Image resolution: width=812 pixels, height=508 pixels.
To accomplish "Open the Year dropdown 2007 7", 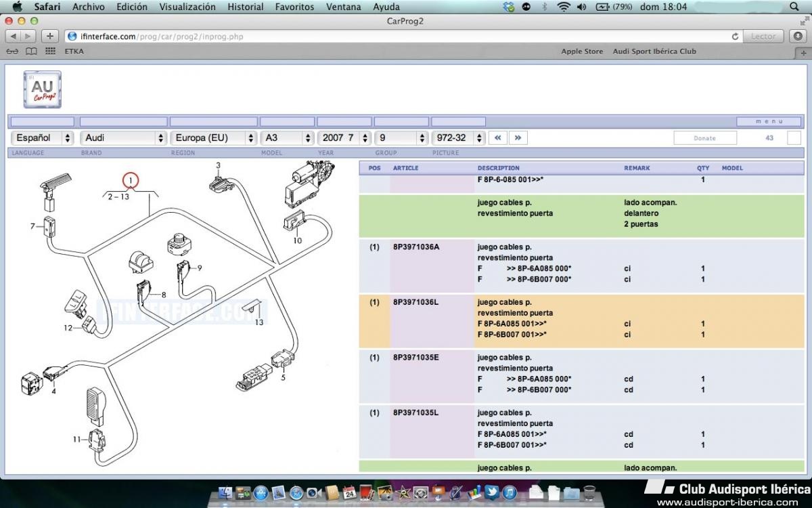I will point(344,137).
